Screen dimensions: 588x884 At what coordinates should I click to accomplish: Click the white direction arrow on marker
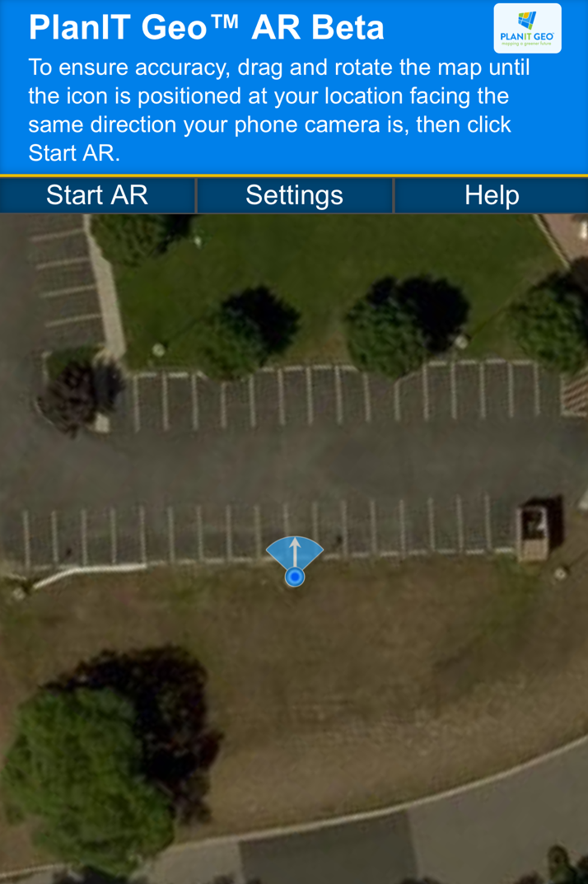pos(295,553)
